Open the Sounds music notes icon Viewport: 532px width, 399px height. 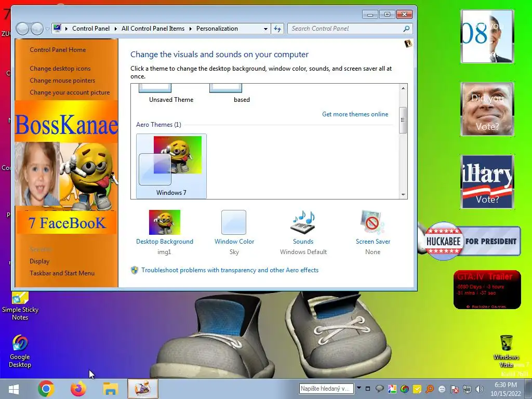(303, 222)
